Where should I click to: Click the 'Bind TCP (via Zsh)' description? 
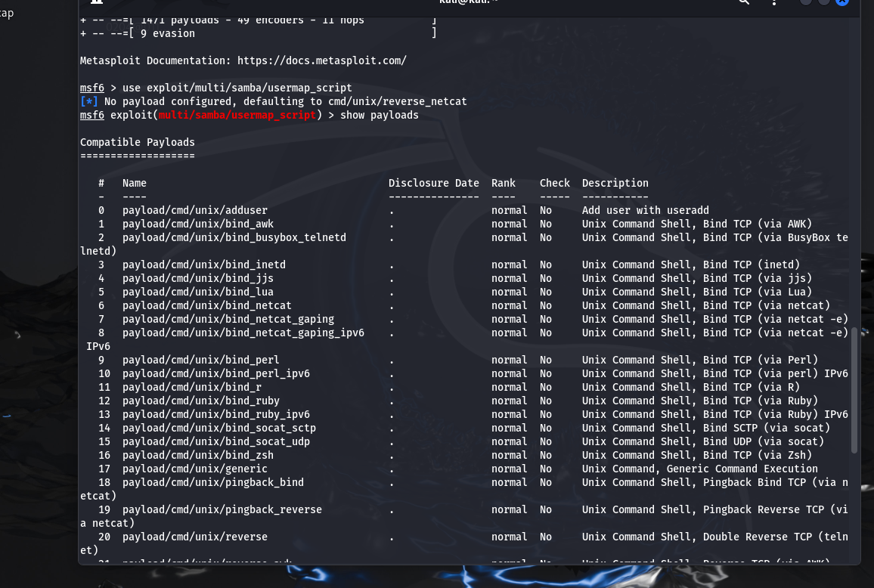point(758,455)
